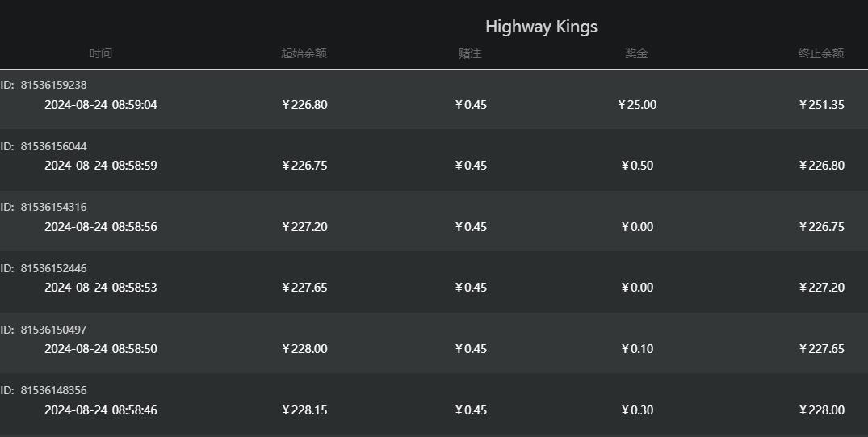
Task: Select record ID 81536156044
Action: coord(53,146)
